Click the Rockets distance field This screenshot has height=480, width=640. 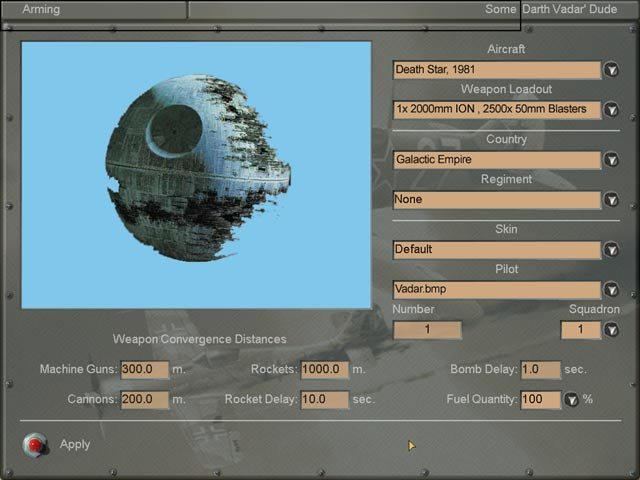325,370
